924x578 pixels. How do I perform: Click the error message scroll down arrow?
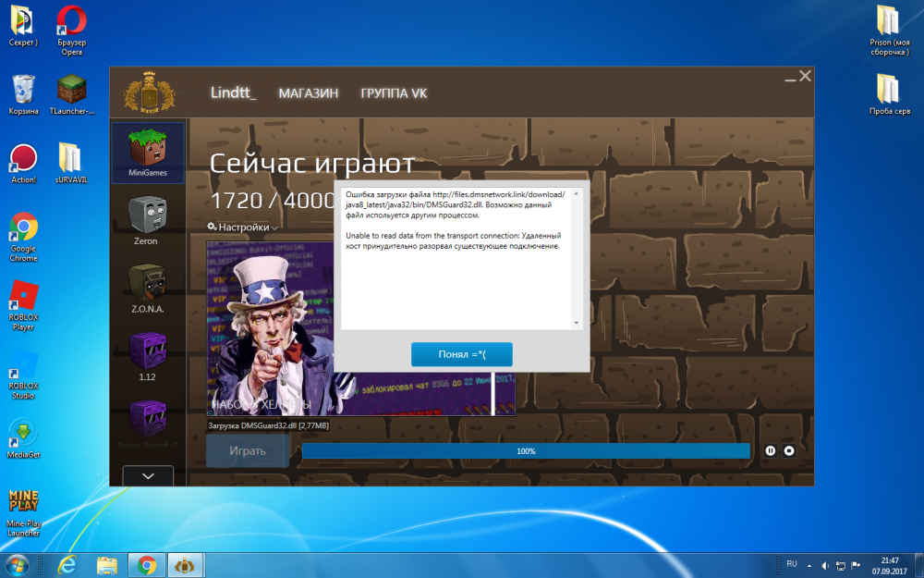coord(577,323)
